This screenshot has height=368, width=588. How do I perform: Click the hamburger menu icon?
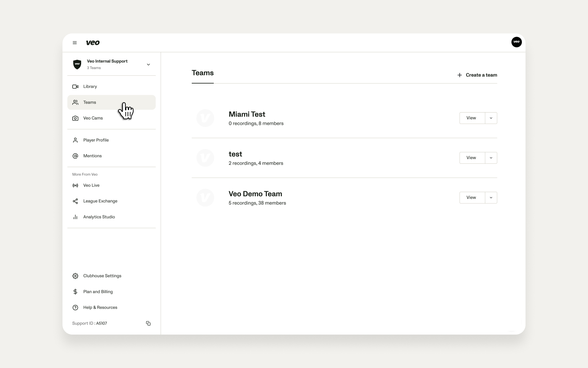[x=74, y=43]
